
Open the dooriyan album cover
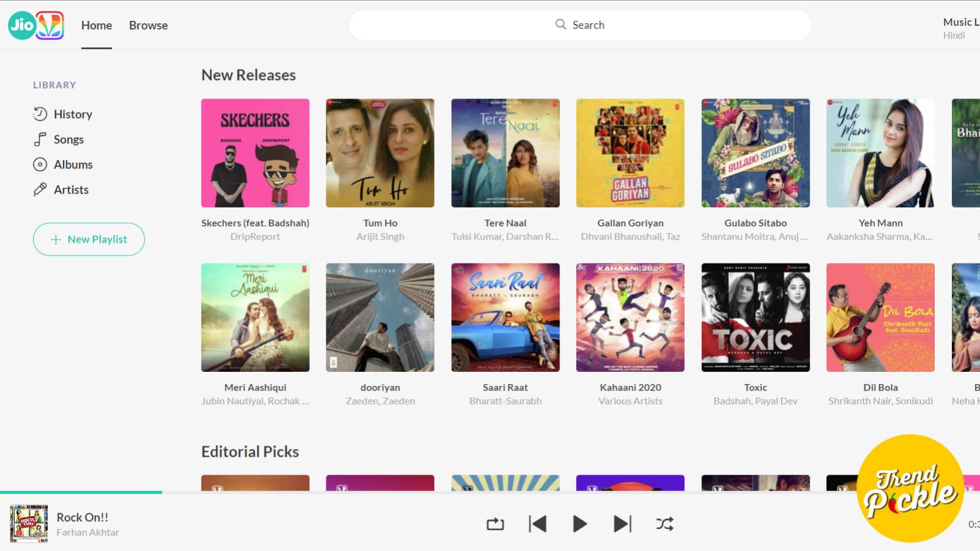coord(380,317)
